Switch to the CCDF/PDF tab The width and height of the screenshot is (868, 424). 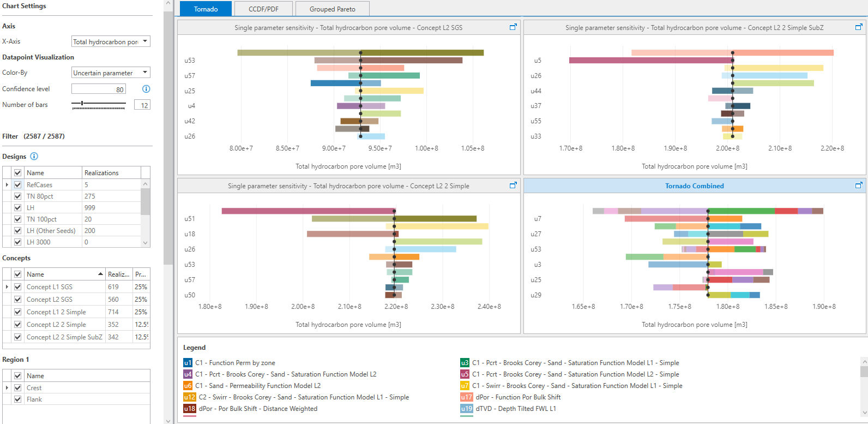click(x=263, y=9)
